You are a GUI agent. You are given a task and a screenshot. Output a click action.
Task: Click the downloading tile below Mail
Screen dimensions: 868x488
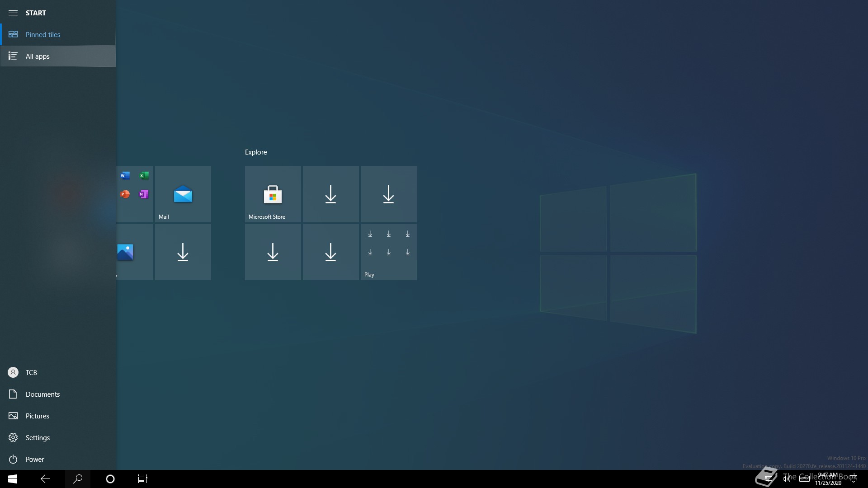tap(183, 252)
